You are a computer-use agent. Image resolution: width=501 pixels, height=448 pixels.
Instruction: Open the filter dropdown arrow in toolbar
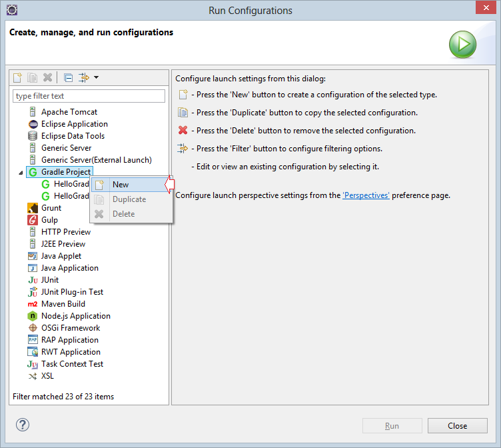96,77
